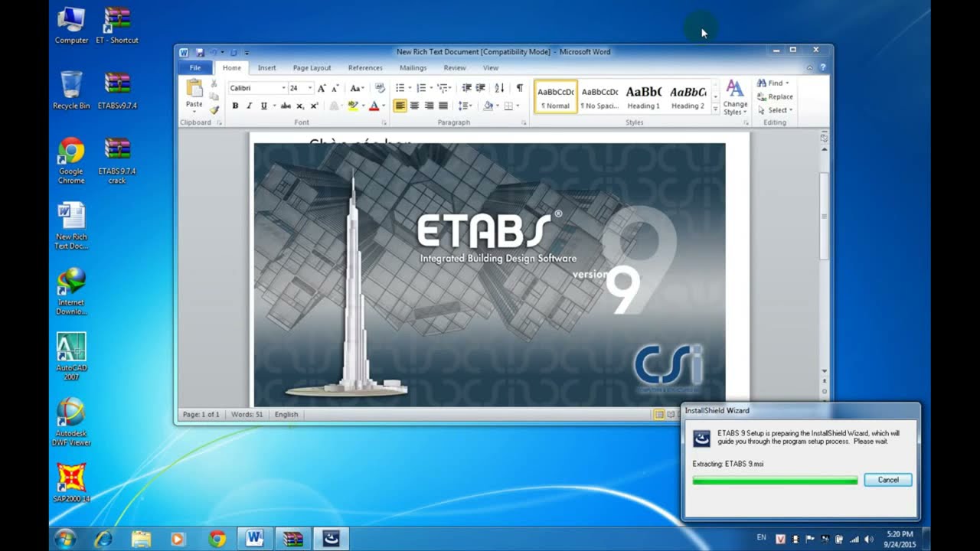Click the volume speaker tray icon

click(x=869, y=539)
